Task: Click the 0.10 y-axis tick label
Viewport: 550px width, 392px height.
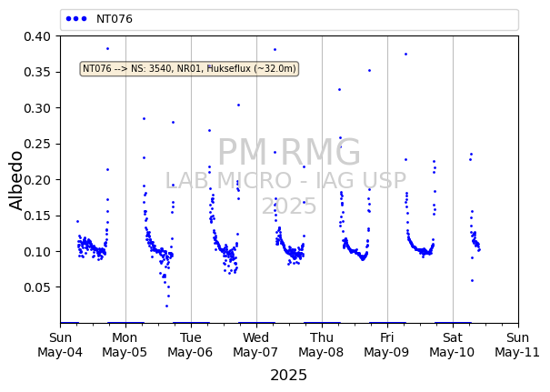Action: pos(37,252)
